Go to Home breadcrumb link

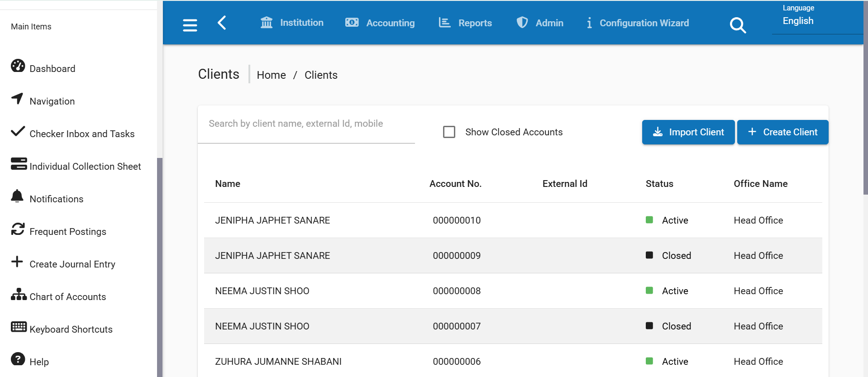tap(271, 75)
